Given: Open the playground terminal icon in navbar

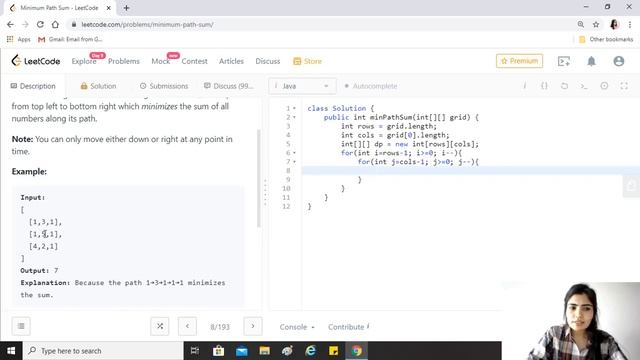Looking at the screenshot, I should point(564,61).
